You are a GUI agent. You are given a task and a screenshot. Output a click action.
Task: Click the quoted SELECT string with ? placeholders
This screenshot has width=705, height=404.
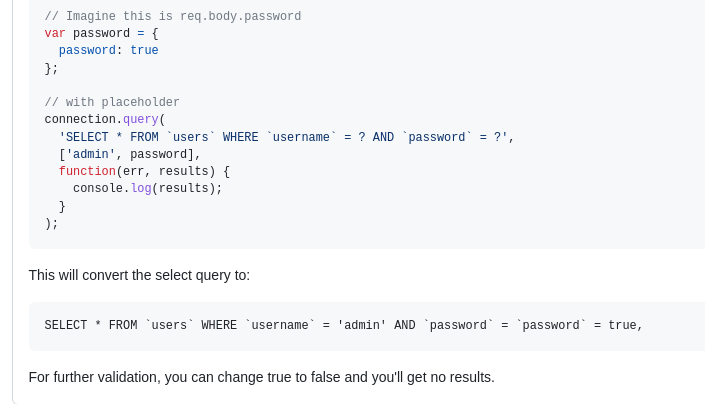click(x=286, y=137)
